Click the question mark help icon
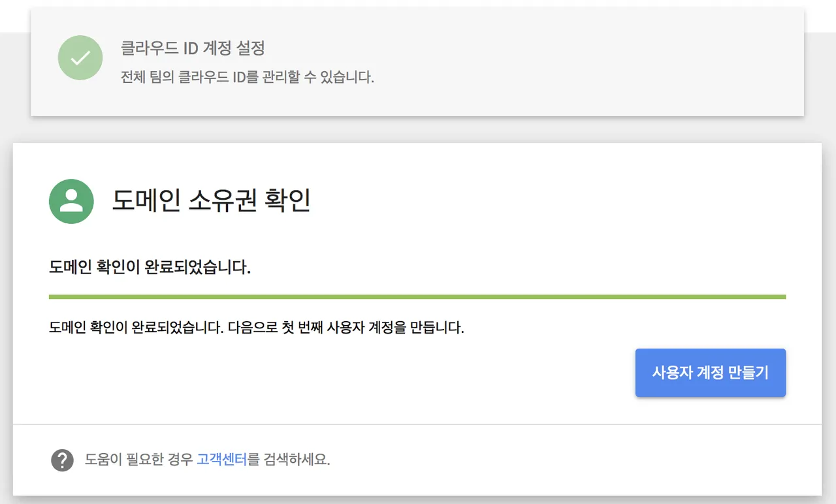Screen dimensions: 836x504 pyautogui.click(x=62, y=460)
